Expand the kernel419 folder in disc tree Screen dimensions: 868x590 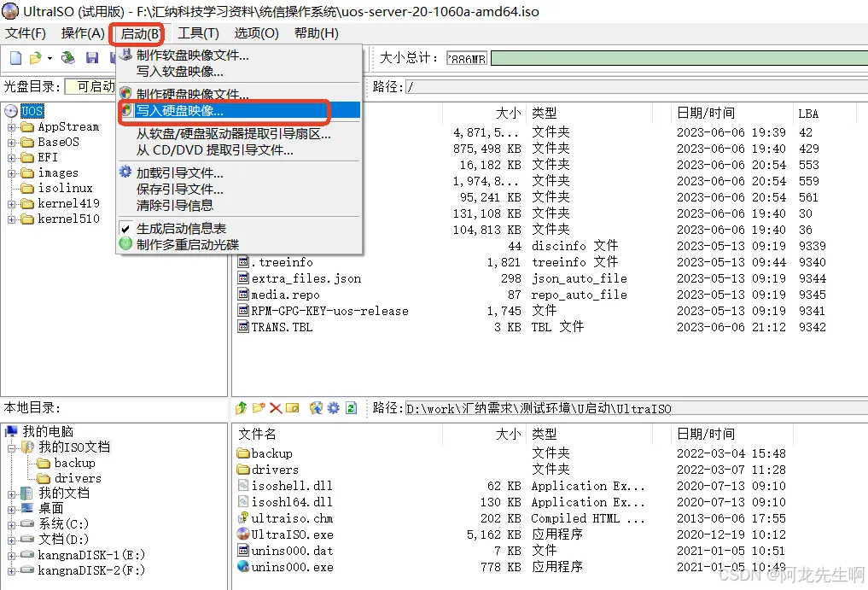click(x=12, y=204)
